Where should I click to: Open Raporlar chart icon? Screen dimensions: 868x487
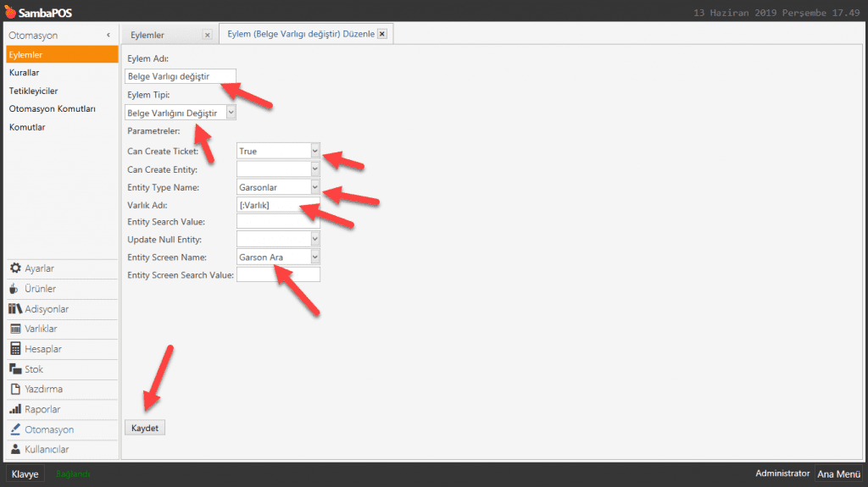point(15,409)
